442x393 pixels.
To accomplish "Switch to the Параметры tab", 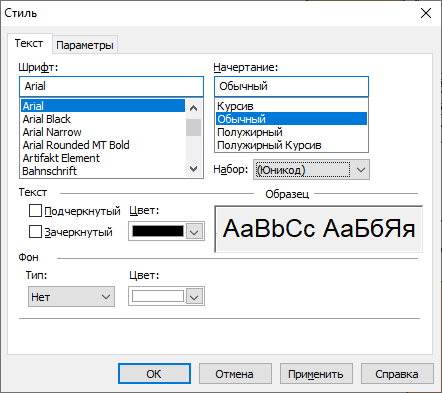I will click(x=85, y=45).
